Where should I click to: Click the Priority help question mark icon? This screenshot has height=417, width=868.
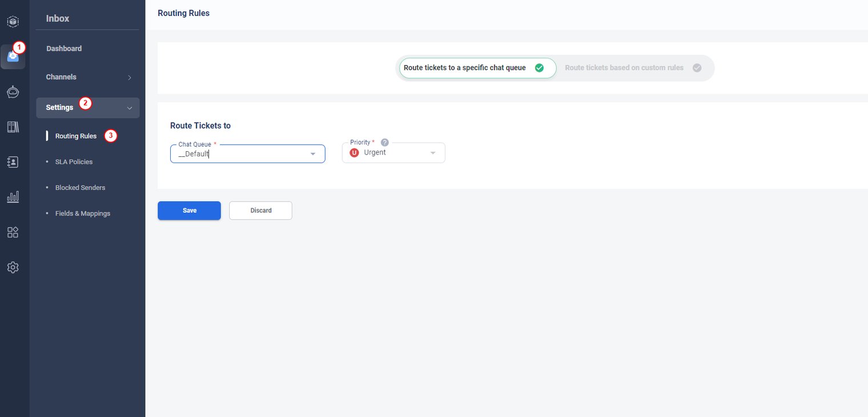point(385,143)
